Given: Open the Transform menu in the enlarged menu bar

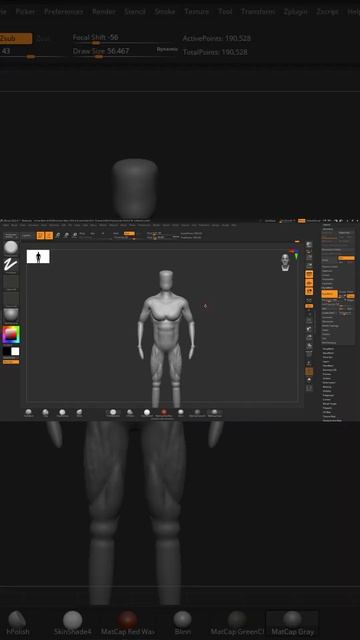Looking at the screenshot, I should [258, 11].
